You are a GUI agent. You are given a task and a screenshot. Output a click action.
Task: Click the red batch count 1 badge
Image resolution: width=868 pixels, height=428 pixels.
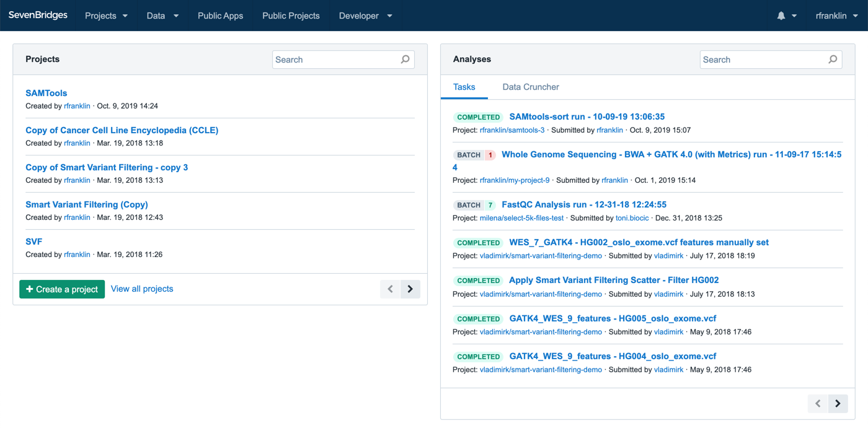(490, 155)
